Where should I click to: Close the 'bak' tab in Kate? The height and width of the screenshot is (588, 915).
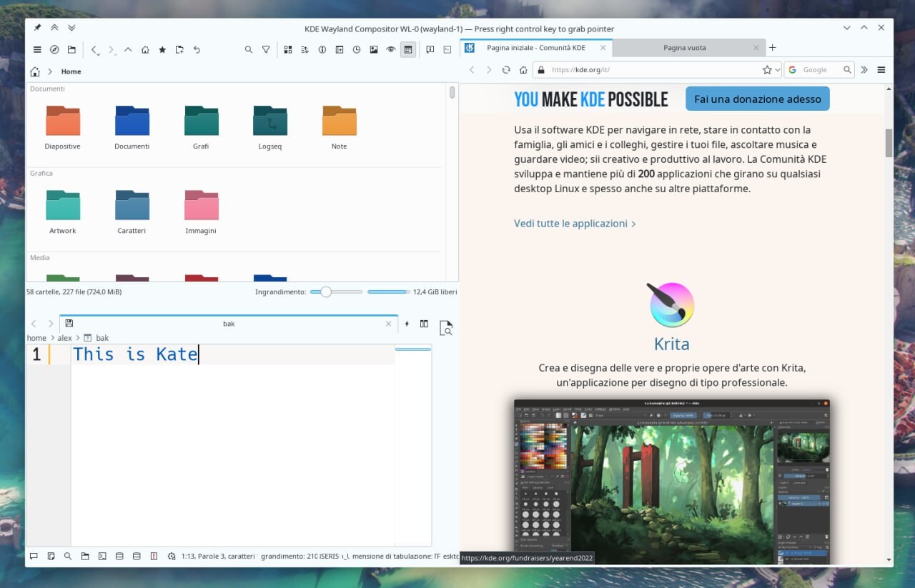[x=389, y=324]
